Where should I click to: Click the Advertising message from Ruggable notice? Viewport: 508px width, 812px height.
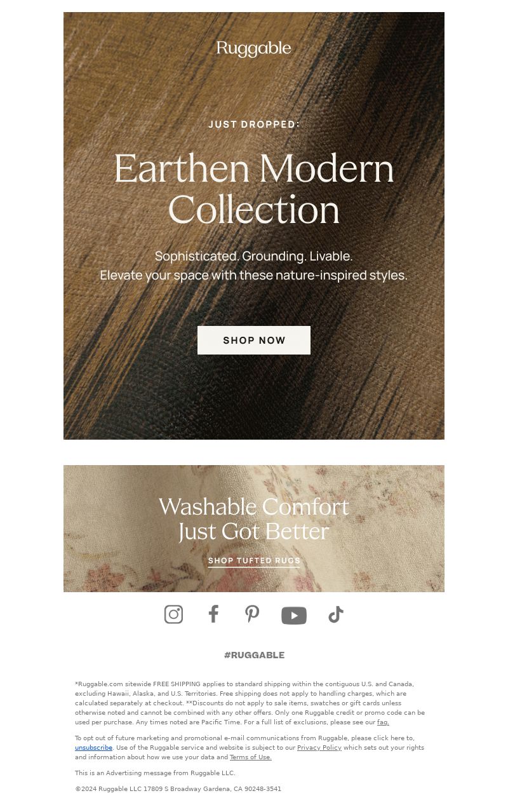[x=155, y=773]
